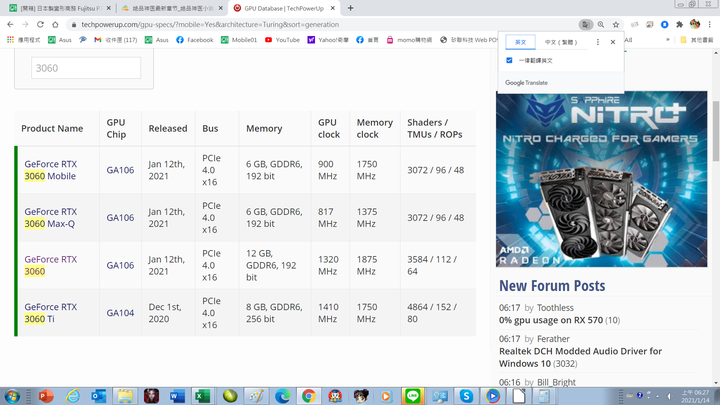The image size is (720, 405).
Task: Open File Explorer folder from the taskbar
Action: coord(124,396)
